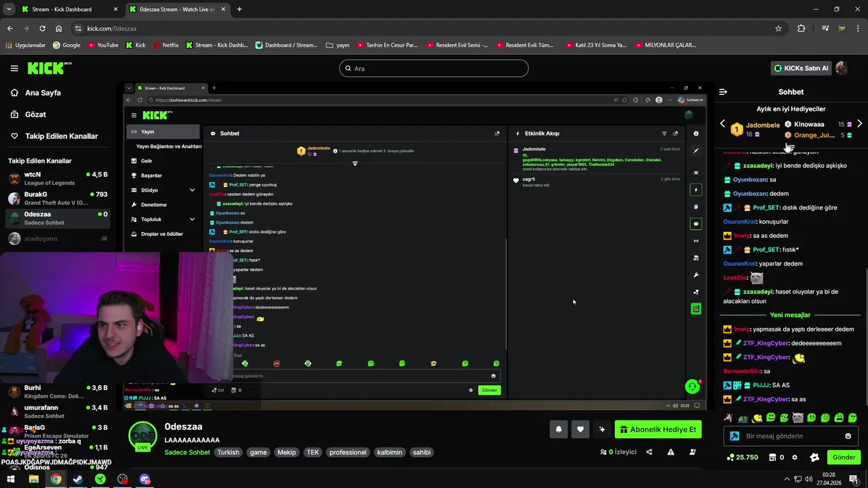Open the Chrome tab search dropdown
Viewport: 868px width, 488px height.
coord(9,9)
